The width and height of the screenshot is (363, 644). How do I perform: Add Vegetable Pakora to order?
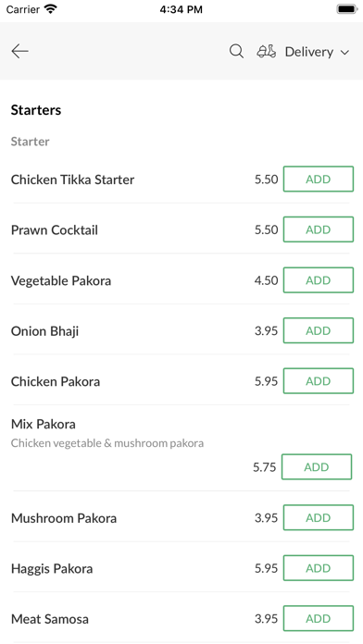(319, 280)
